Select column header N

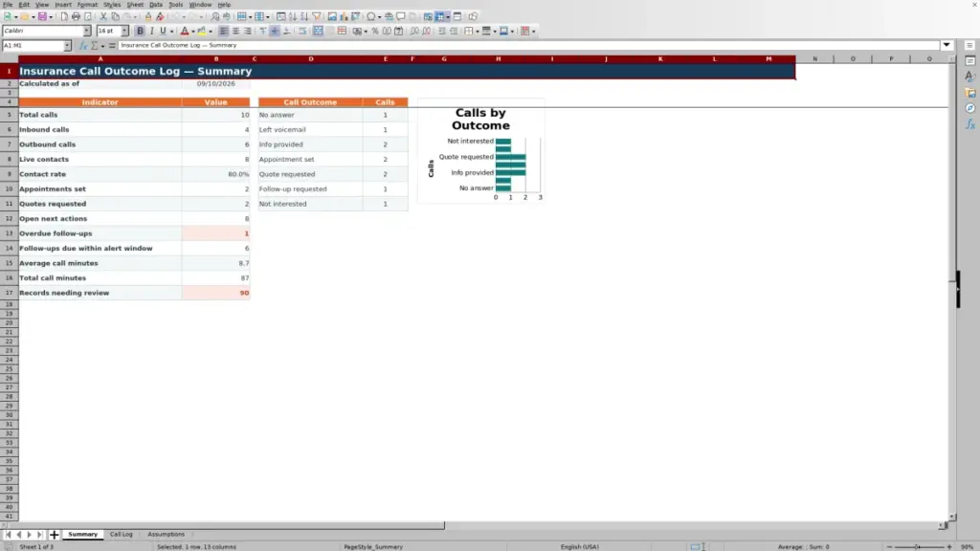(814, 58)
